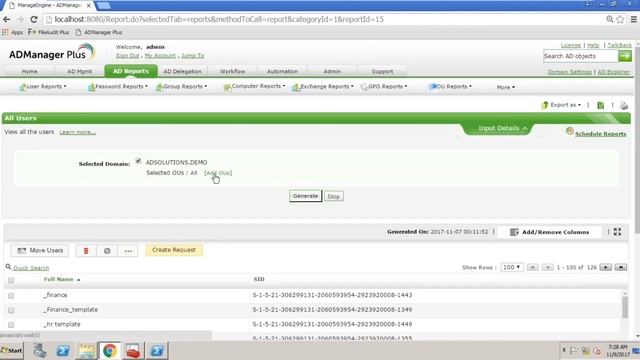The width and height of the screenshot is (640, 360).
Task: Click the green search arrow button
Action: pos(624,56)
